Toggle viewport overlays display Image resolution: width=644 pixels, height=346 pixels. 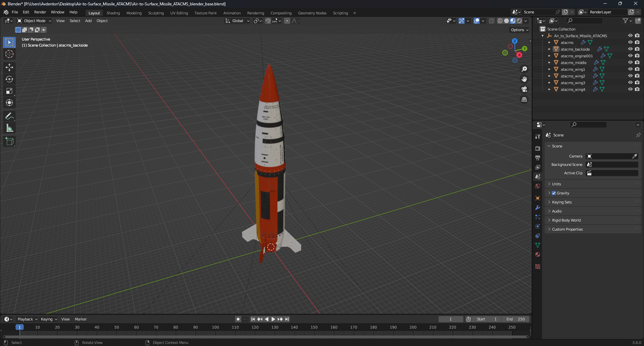coord(477,21)
